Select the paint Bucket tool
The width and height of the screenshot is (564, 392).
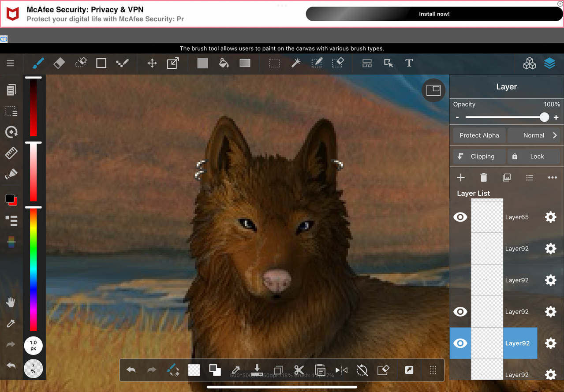(224, 63)
